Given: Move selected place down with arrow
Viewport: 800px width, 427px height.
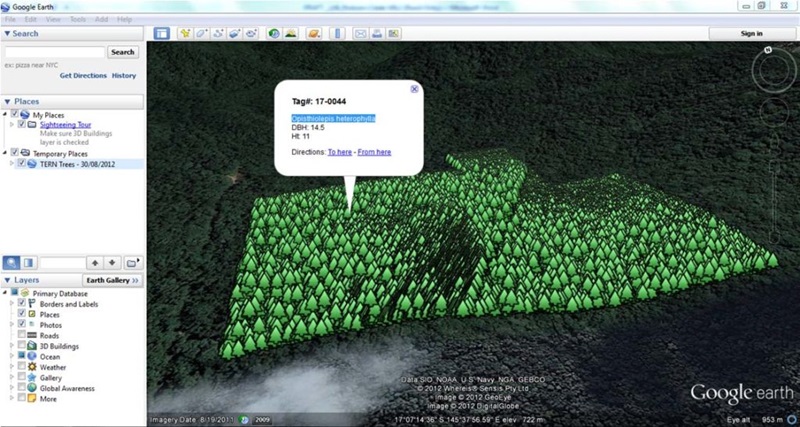Looking at the screenshot, I should [112, 263].
